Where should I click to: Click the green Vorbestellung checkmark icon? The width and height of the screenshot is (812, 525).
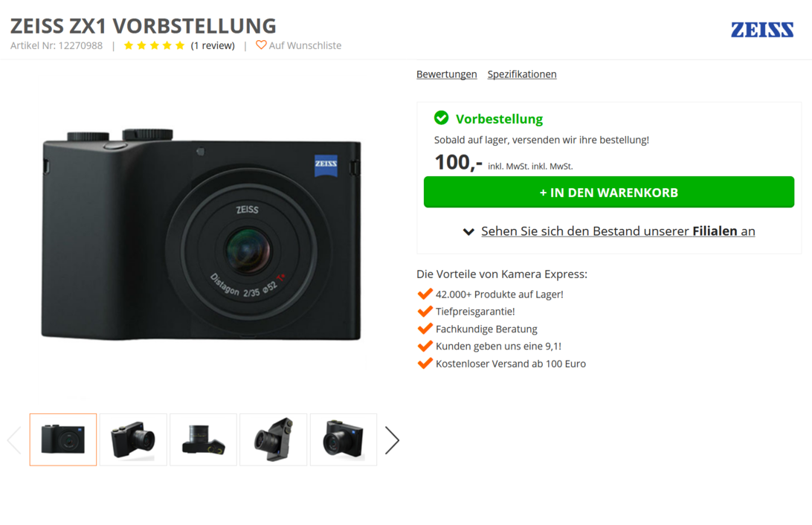click(441, 118)
